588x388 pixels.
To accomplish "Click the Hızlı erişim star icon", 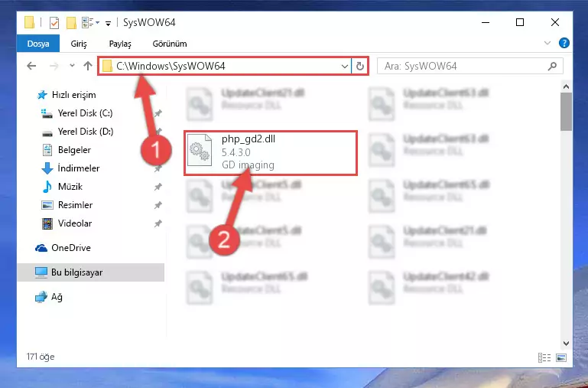I will click(42, 95).
